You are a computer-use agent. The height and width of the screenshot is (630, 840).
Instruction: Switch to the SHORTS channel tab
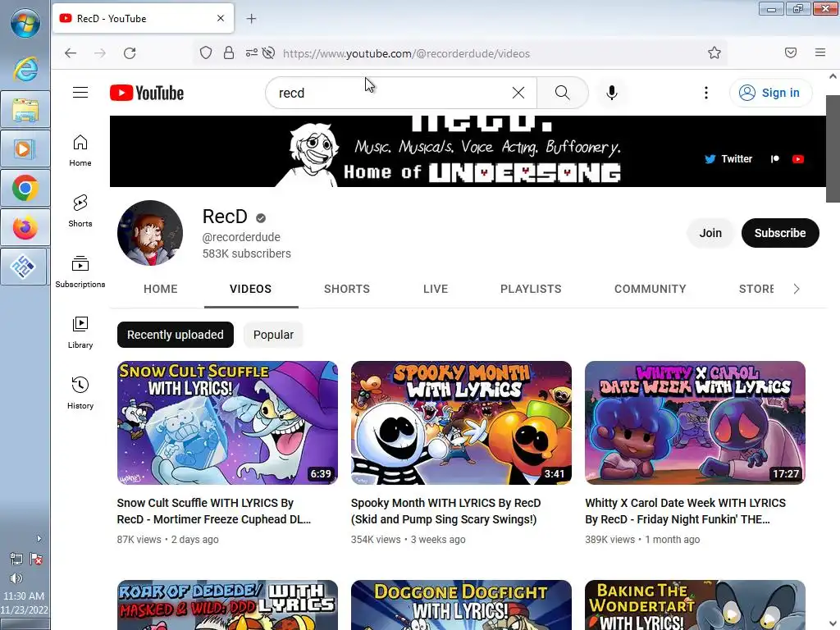tap(347, 289)
